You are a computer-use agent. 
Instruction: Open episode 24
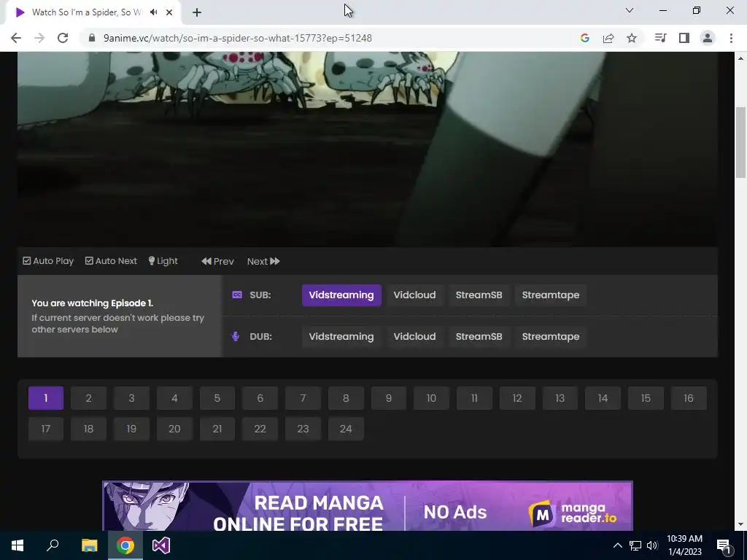coord(346,429)
